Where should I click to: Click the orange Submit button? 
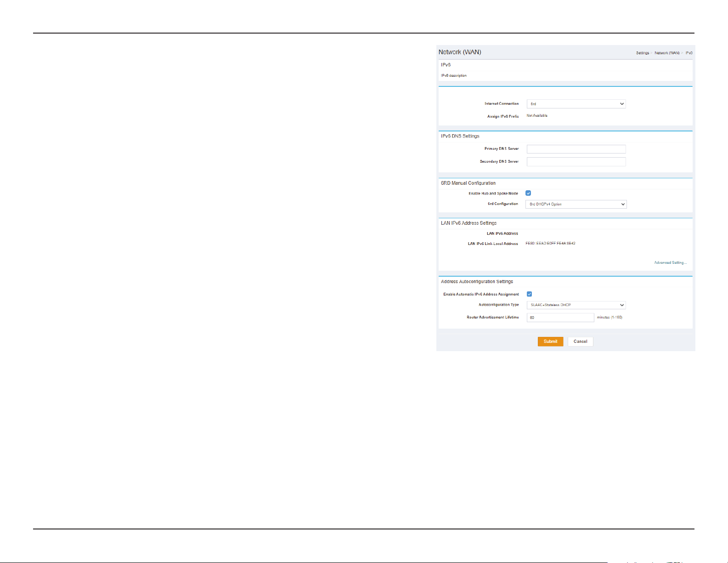(x=550, y=341)
